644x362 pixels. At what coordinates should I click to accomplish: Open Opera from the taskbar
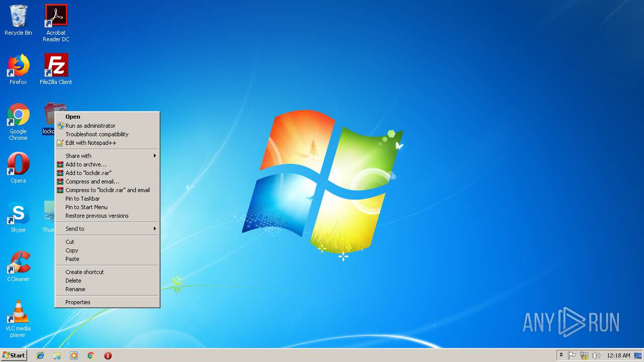click(x=108, y=355)
